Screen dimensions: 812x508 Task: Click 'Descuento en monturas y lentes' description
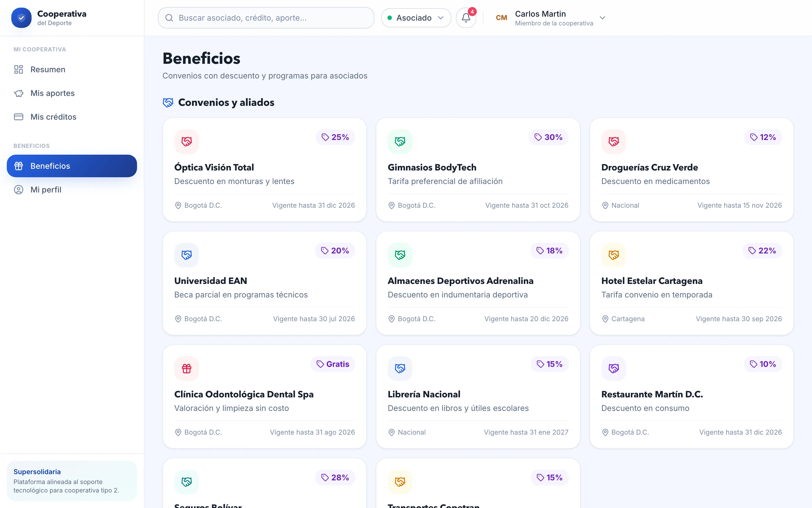pos(234,181)
